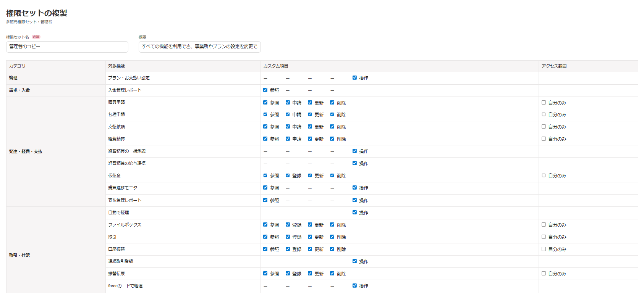Edit the 概要 description input field
The width and height of the screenshot is (644, 293).
point(199,47)
